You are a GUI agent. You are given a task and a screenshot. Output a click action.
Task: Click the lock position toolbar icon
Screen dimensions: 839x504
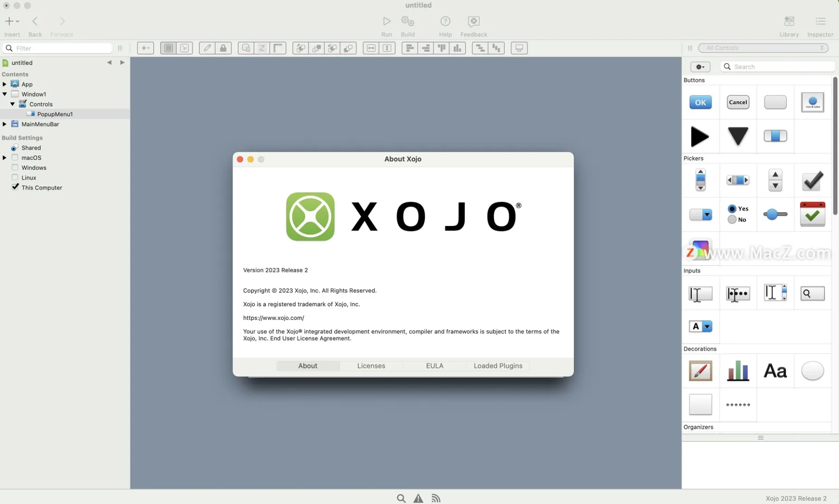(x=223, y=48)
